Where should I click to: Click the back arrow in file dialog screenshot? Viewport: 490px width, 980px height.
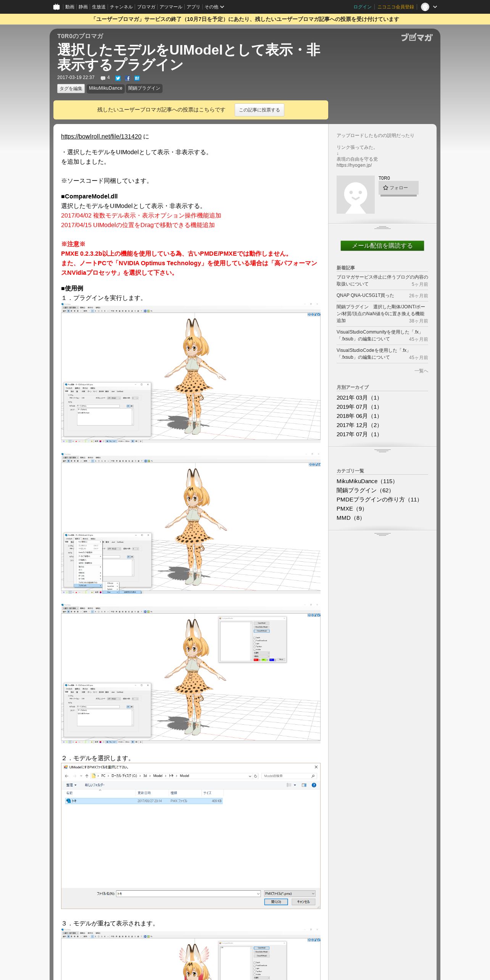(67, 776)
